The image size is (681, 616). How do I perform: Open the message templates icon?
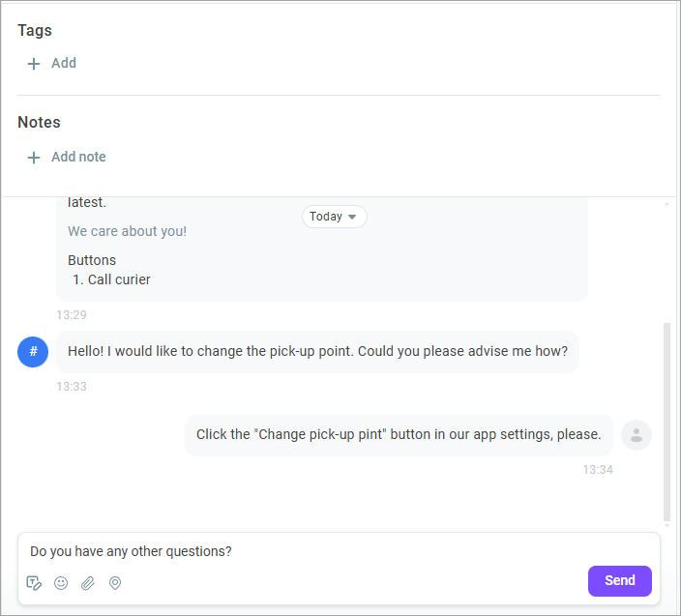34,583
